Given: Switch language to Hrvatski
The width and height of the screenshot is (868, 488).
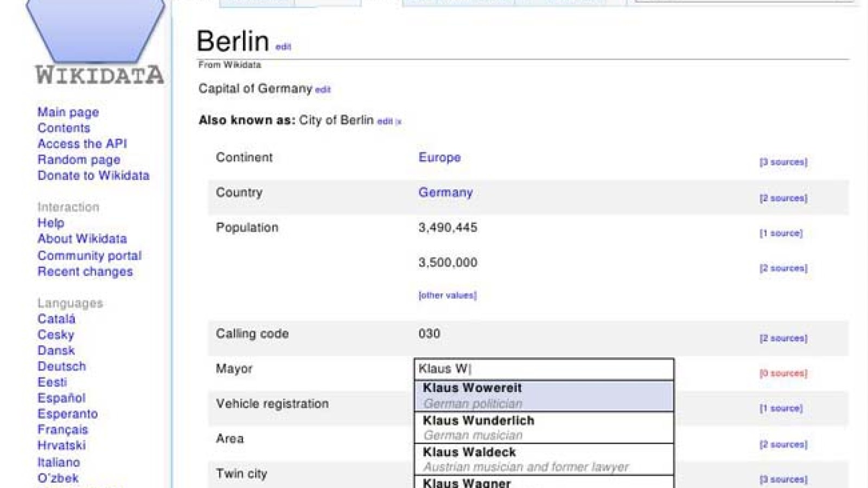Looking at the screenshot, I should (61, 445).
